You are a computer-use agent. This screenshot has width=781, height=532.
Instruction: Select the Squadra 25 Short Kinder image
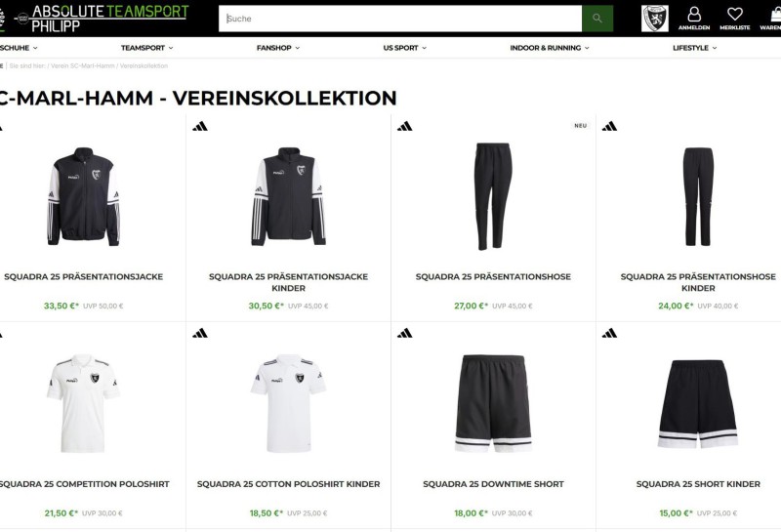coord(698,403)
